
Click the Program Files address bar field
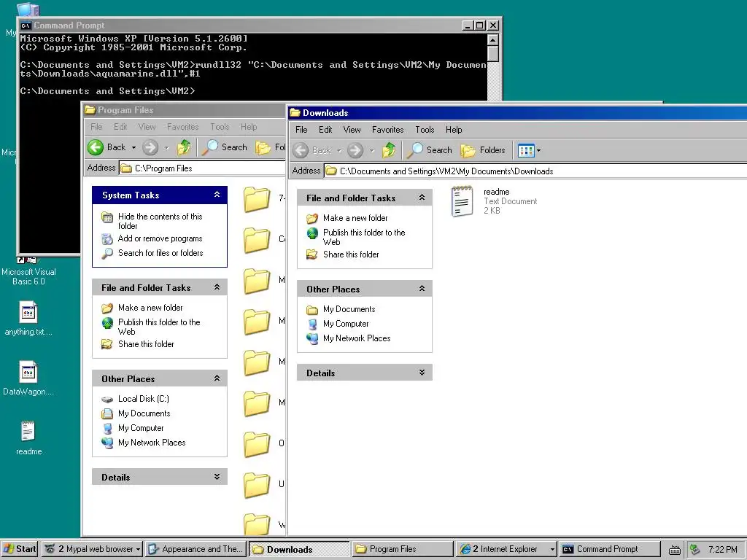(x=202, y=168)
